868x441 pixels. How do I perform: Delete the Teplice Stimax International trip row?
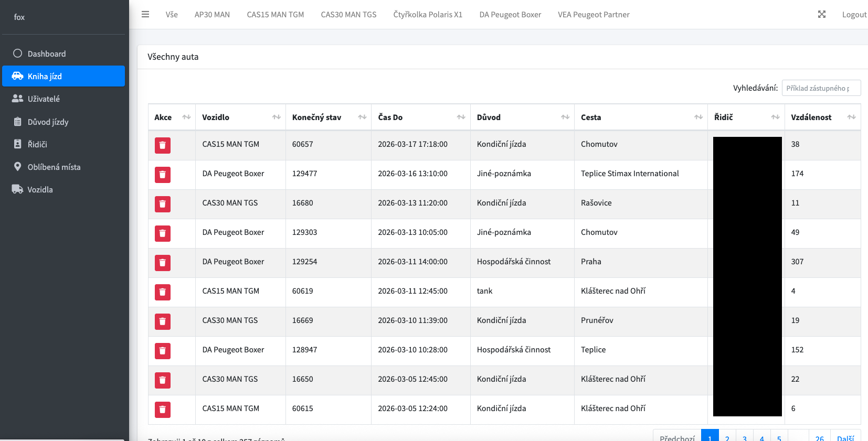[x=163, y=175]
